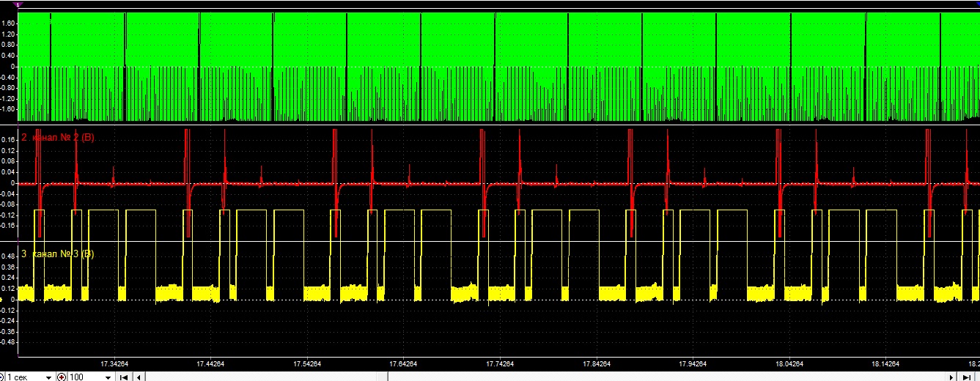Click the 0.48 value on channel 3 scale

9,256
